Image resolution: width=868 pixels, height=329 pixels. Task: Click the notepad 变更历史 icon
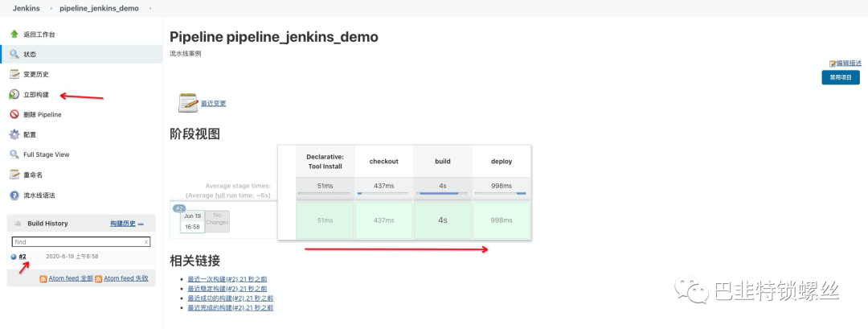[x=14, y=74]
